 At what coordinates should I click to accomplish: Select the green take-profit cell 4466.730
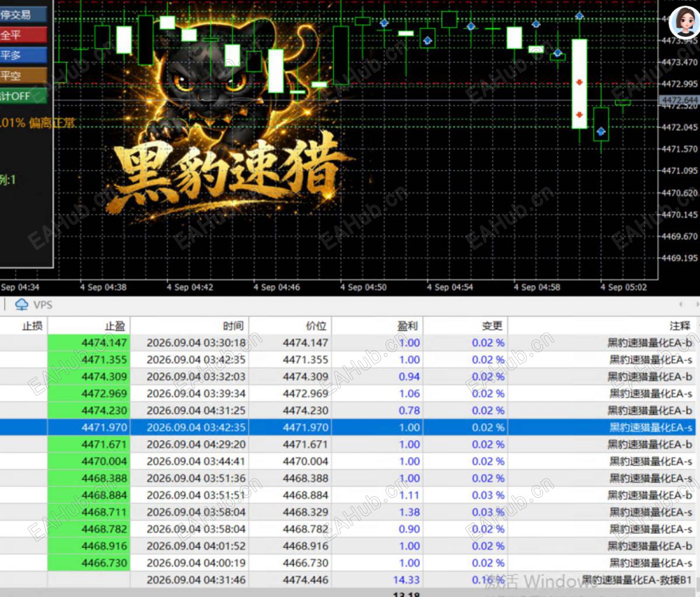[x=88, y=563]
